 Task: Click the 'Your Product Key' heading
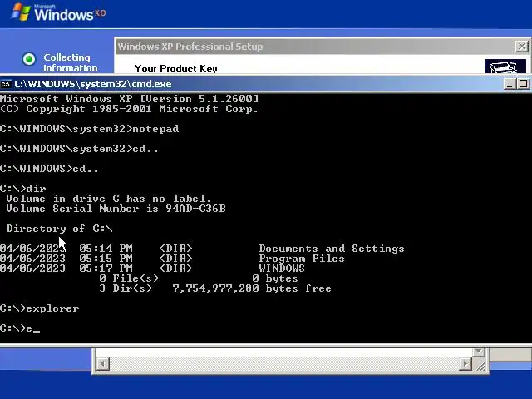click(x=175, y=68)
